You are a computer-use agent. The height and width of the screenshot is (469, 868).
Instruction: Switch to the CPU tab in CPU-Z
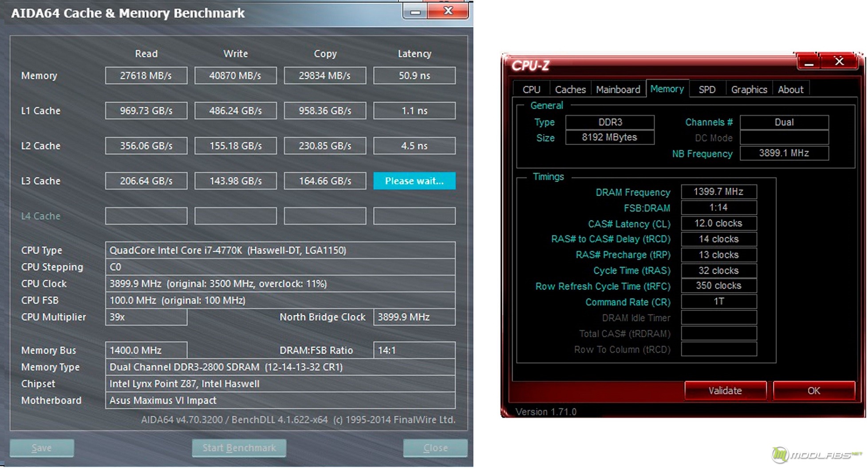coord(531,89)
